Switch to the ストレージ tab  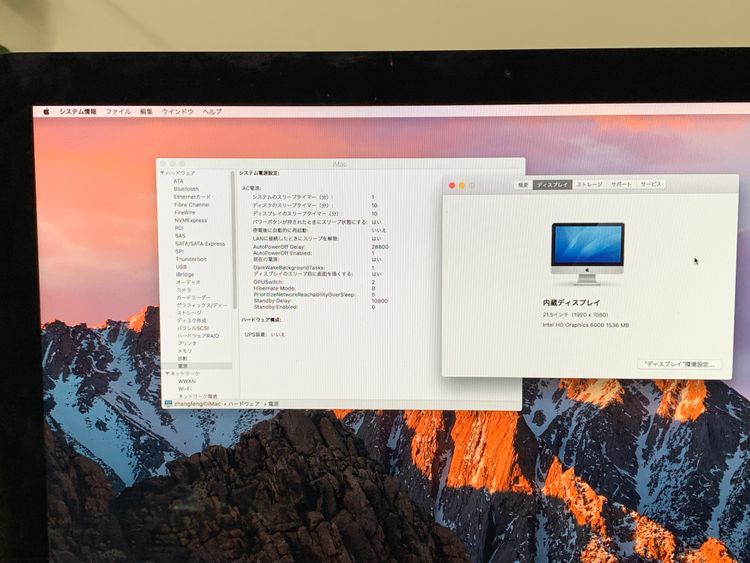[589, 185]
